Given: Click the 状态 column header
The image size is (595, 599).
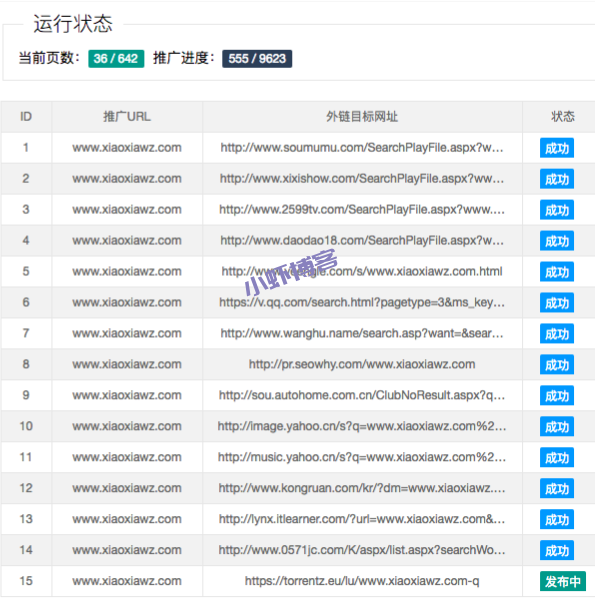Looking at the screenshot, I should tap(563, 117).
